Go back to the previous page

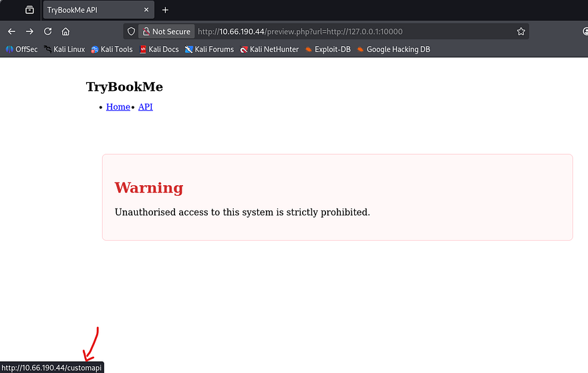[11, 31]
